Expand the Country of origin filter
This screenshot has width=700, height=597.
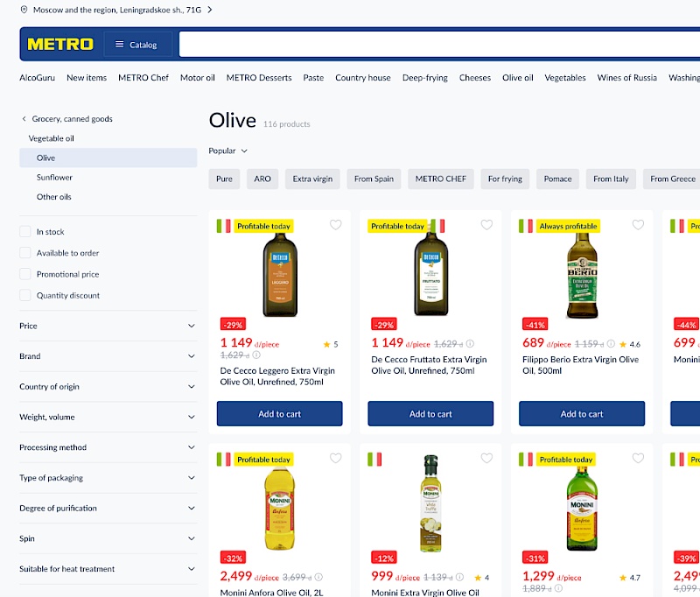108,386
